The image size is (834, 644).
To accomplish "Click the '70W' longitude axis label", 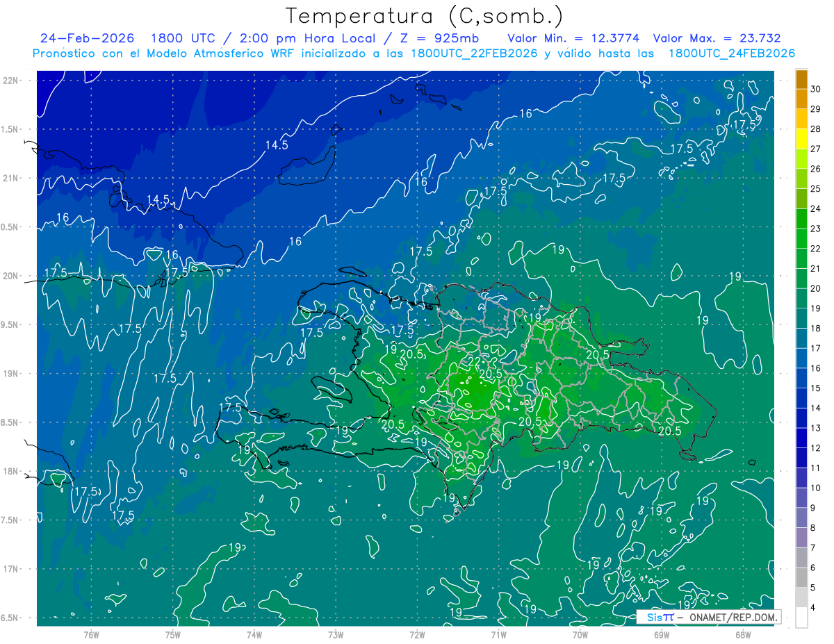I will 580,634.
